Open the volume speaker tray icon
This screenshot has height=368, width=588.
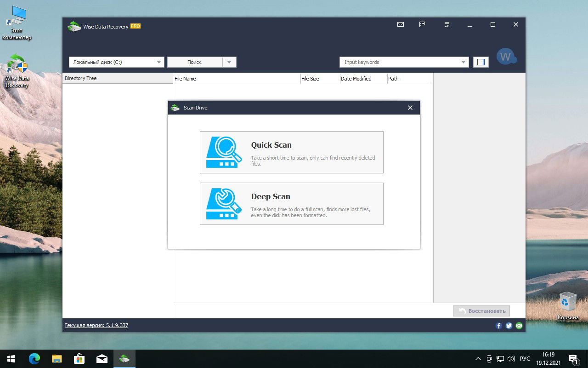[511, 358]
